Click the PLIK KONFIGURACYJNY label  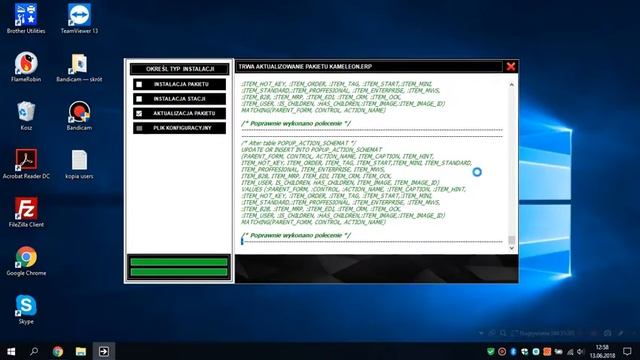[x=182, y=128]
